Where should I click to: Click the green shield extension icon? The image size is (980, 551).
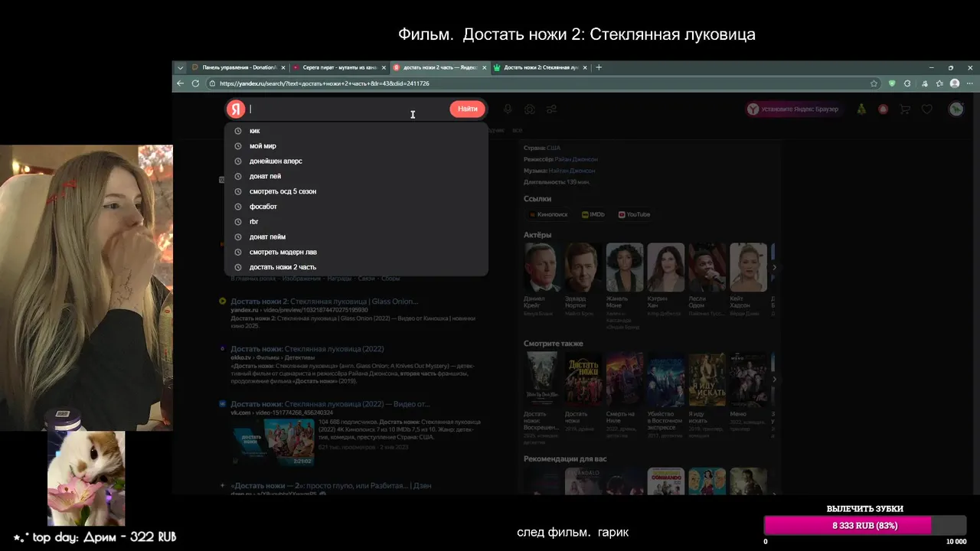(891, 83)
